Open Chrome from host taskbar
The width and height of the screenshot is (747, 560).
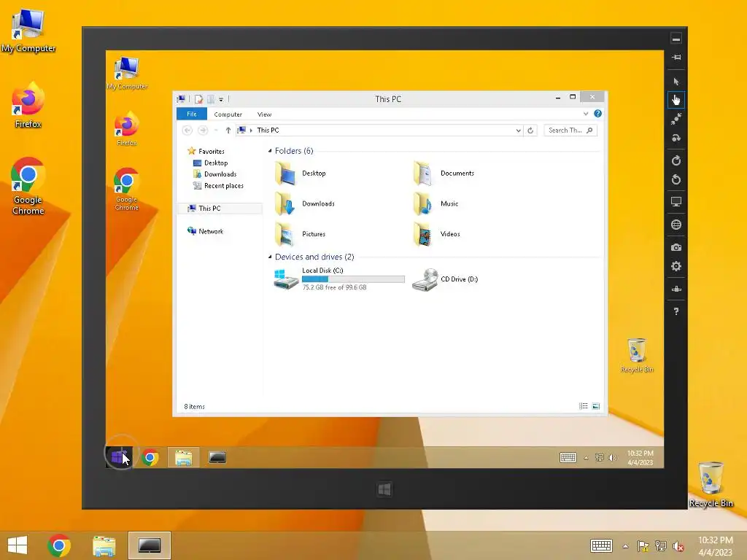click(59, 545)
